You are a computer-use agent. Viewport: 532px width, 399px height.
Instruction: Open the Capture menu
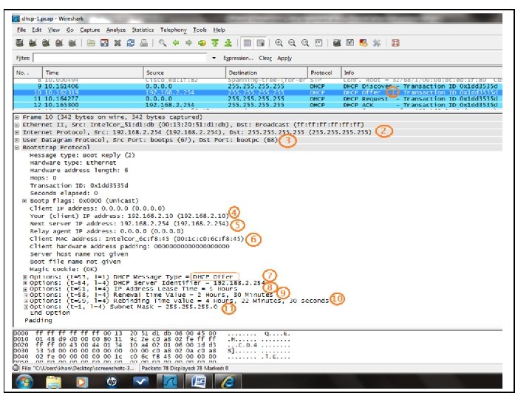pos(90,30)
